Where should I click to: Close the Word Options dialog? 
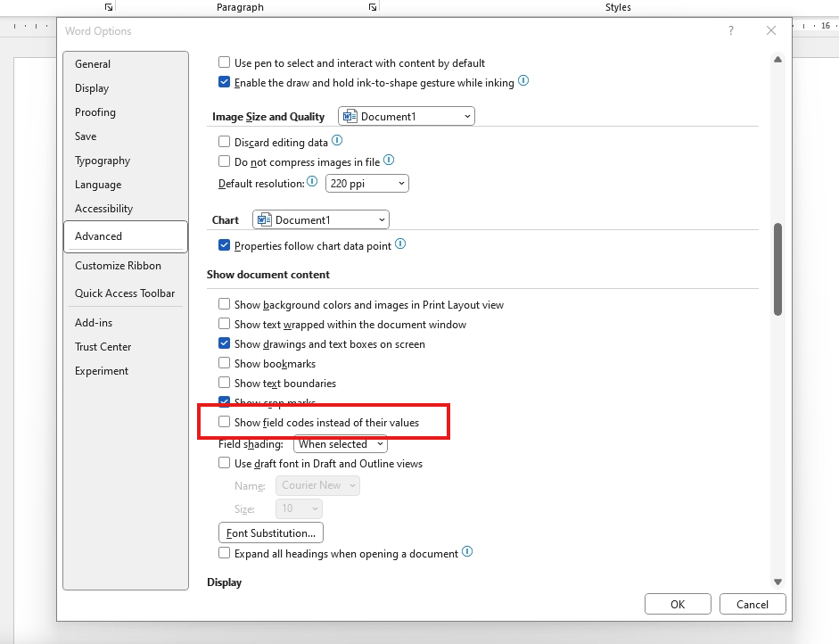click(771, 31)
